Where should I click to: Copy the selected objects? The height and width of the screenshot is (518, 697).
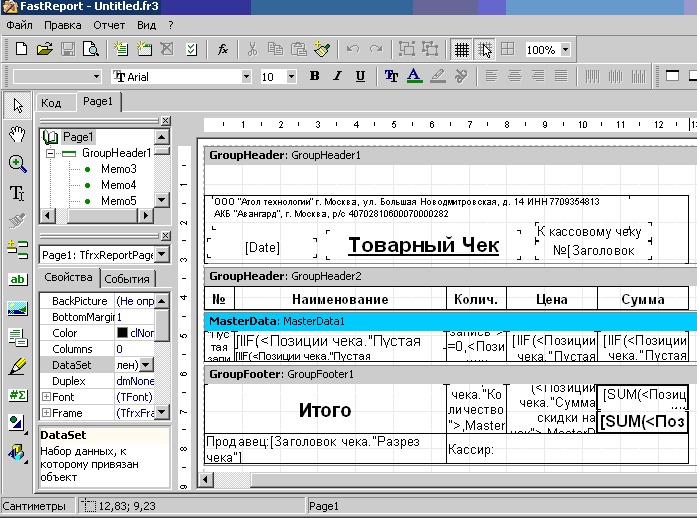pyautogui.click(x=276, y=49)
